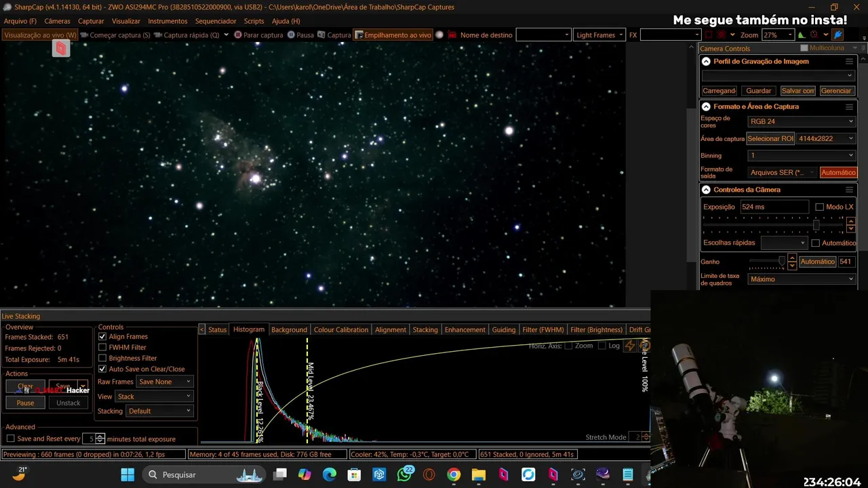Click the red clock-like tool icon in toolbar
The height and width of the screenshot is (488, 868).
coord(814,35)
